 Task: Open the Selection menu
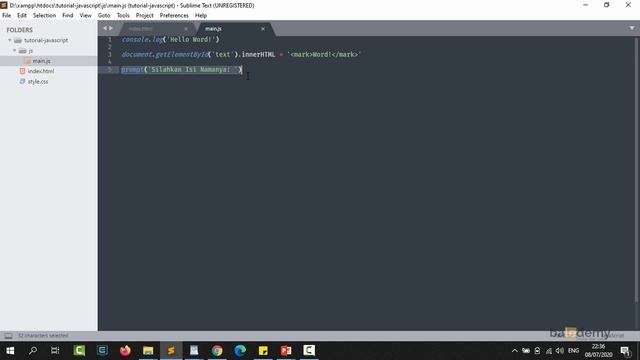point(44,16)
